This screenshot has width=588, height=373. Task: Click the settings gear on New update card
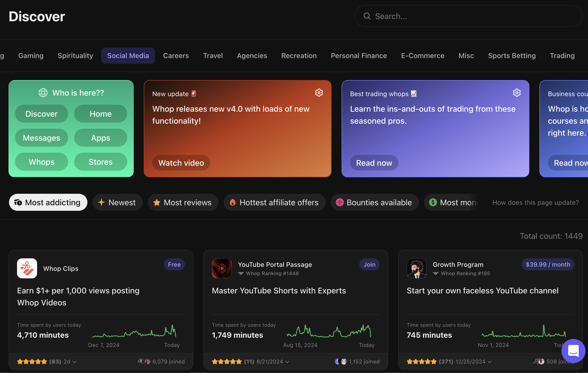tap(319, 93)
